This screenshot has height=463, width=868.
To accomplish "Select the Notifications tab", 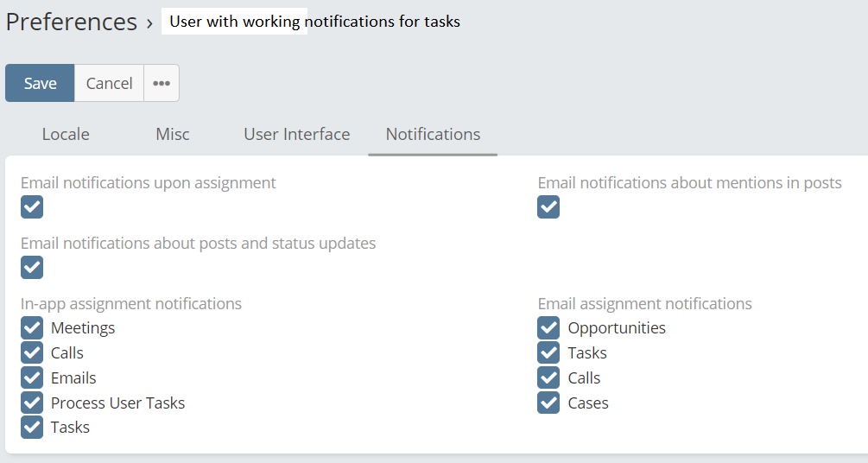I will 433,134.
